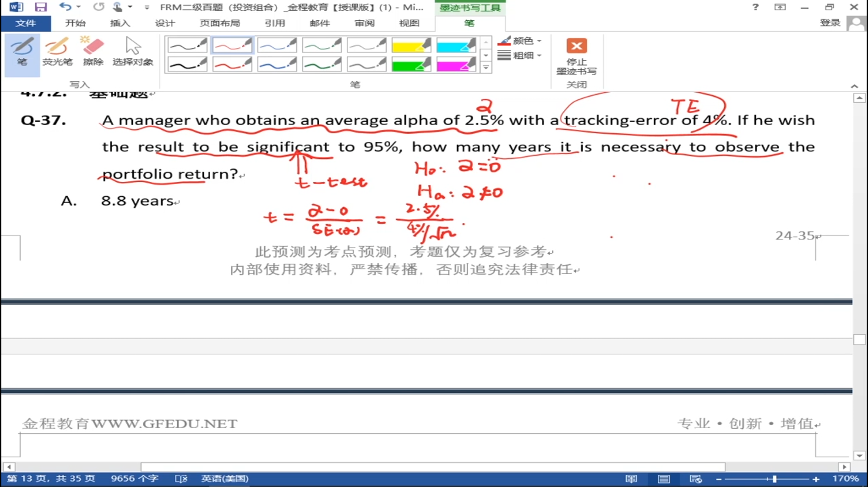Open the ribbon display options
868x487 pixels.
click(780, 7)
